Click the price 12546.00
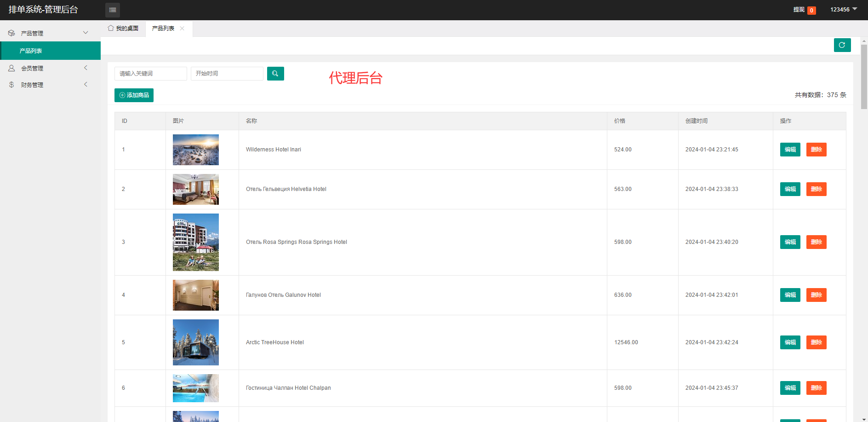Viewport: 868px width, 422px height. (x=626, y=342)
